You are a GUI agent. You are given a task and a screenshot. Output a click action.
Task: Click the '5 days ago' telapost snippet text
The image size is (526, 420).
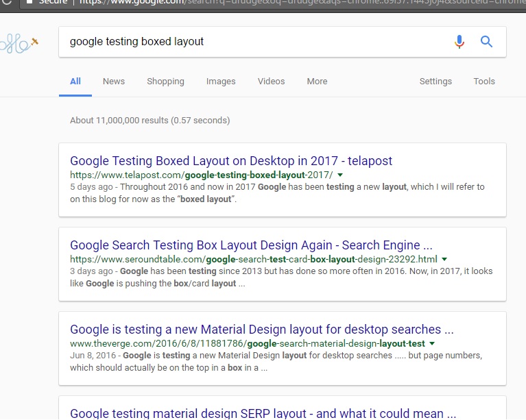pyautogui.click(x=91, y=187)
